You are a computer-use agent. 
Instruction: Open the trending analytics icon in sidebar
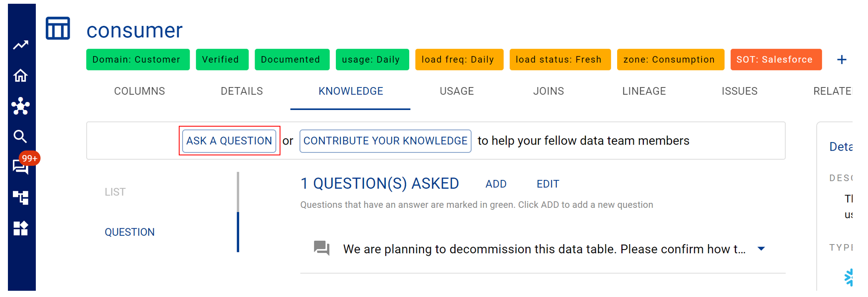coord(20,45)
